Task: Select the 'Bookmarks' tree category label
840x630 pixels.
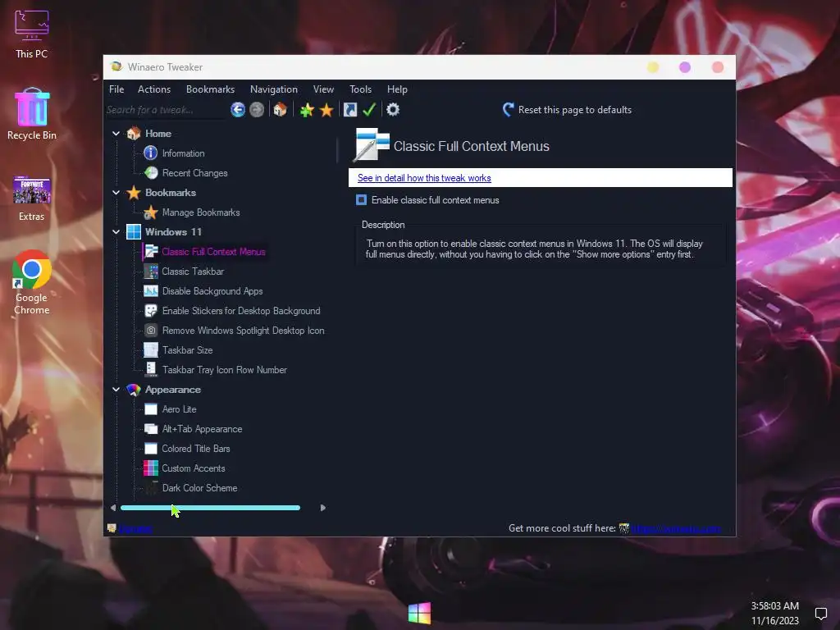Action: [x=171, y=192]
